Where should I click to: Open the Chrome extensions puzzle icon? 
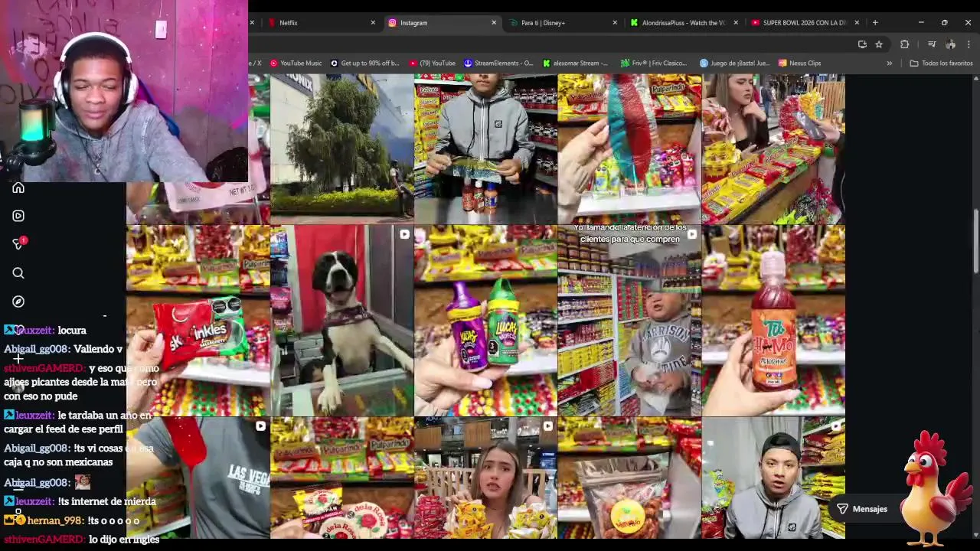pyautogui.click(x=904, y=44)
